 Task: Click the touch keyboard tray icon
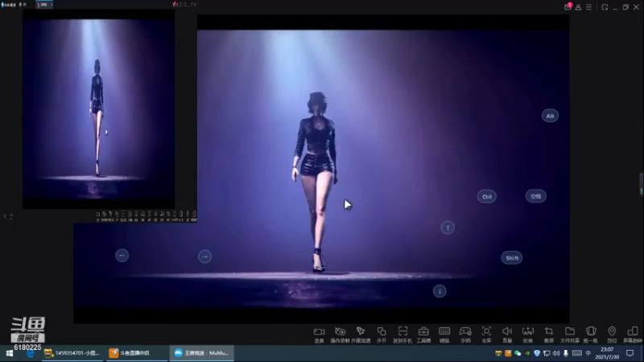coord(576,353)
